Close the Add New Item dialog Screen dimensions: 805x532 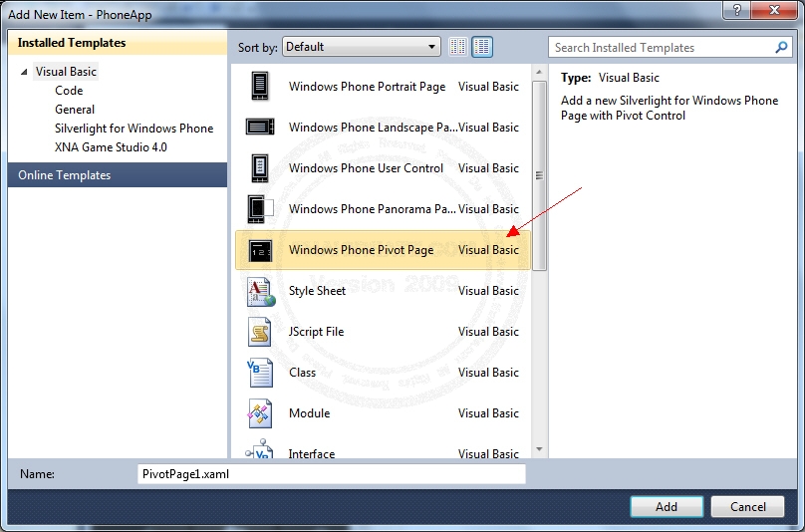coord(774,10)
